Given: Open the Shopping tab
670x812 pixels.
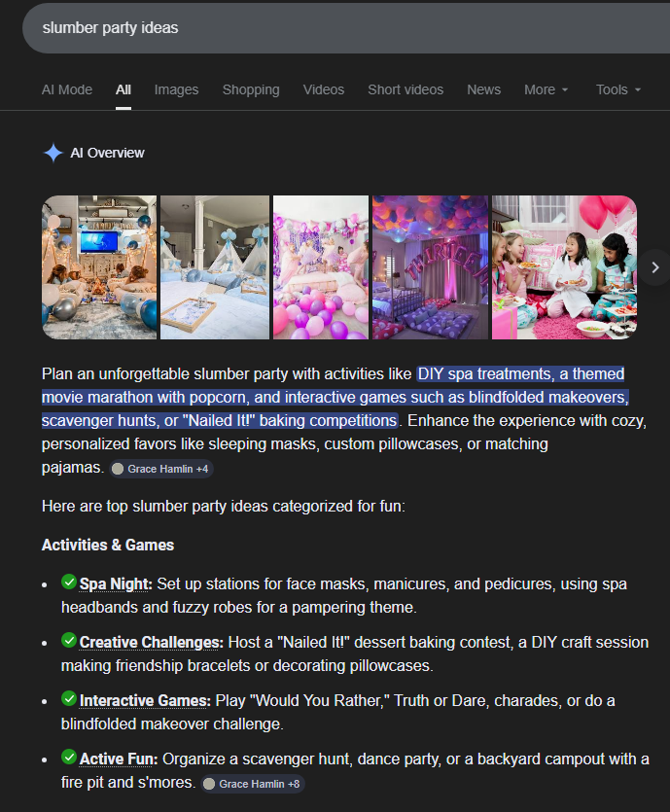Looking at the screenshot, I should [x=251, y=89].
